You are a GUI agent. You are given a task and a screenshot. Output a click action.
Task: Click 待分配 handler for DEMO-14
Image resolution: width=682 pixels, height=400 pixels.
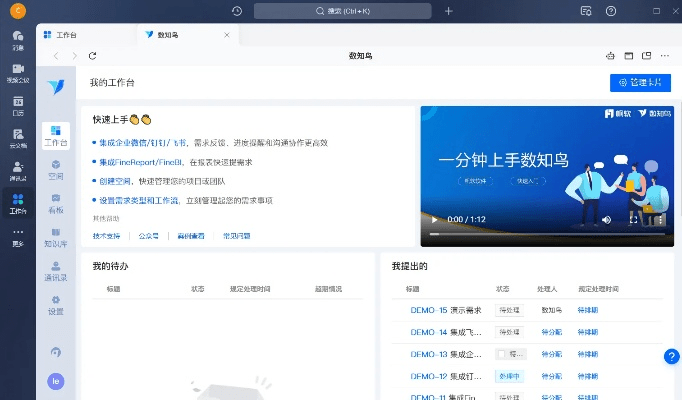click(x=552, y=332)
